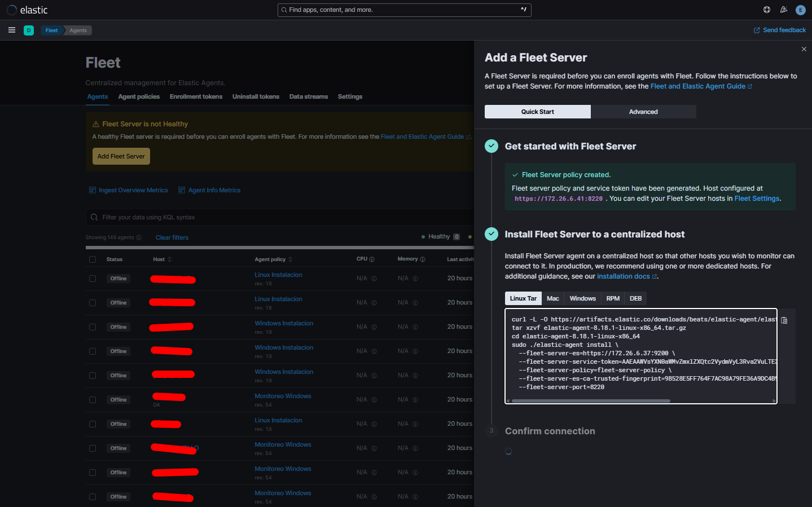The image size is (812, 507).
Task: Open the installation docs link
Action: coord(627,276)
